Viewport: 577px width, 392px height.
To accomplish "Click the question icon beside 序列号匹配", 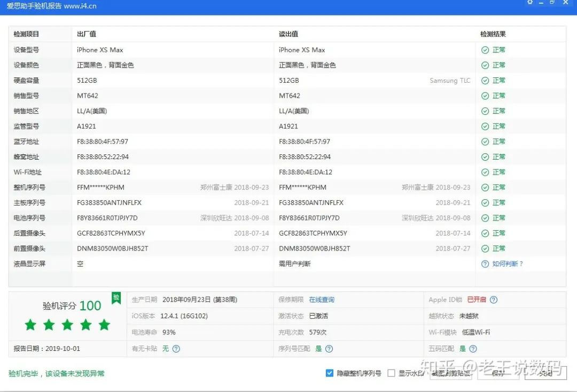I will click(330, 348).
